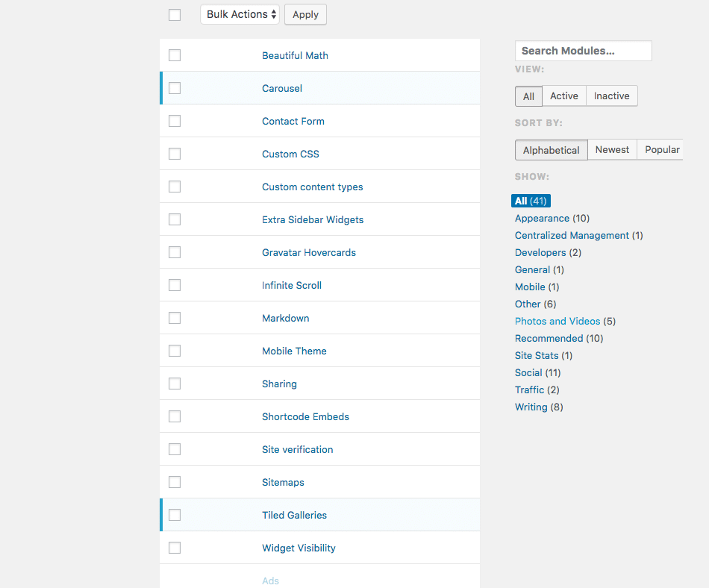Open the Widget Visibility module link
The image size is (709, 588).
point(299,548)
